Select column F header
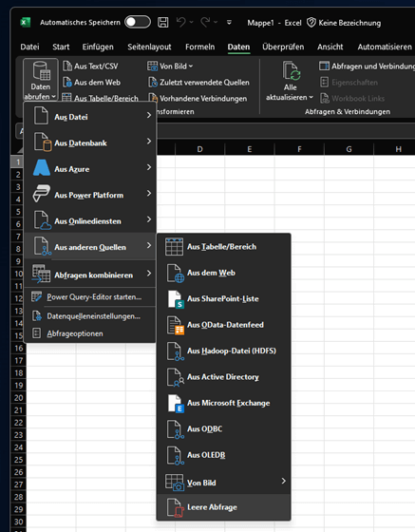 (x=299, y=149)
